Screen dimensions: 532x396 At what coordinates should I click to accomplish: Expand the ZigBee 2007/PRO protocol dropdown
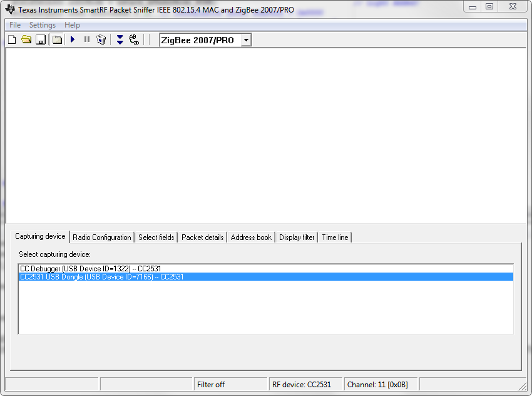tap(247, 40)
